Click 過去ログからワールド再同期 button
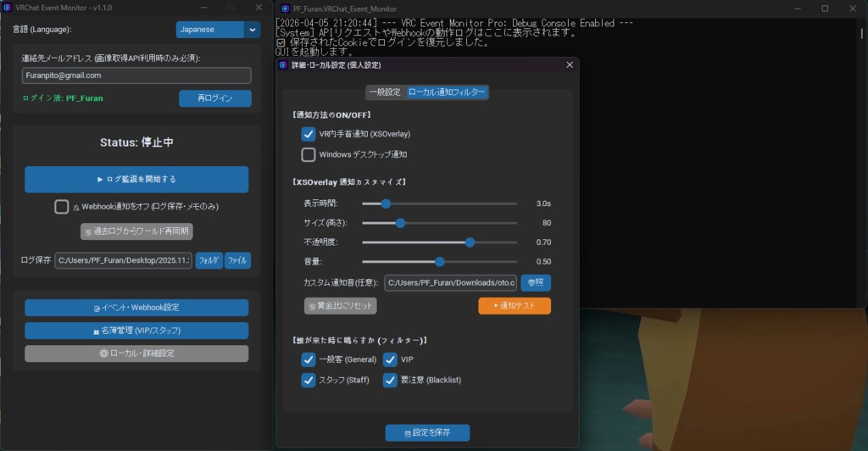Screen dimensions: 868x451 [x=136, y=231]
